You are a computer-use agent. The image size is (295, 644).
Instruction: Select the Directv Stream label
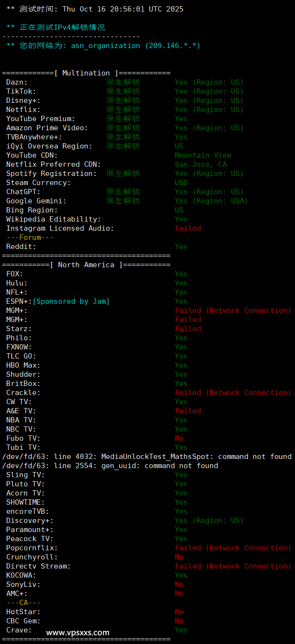[x=38, y=566]
